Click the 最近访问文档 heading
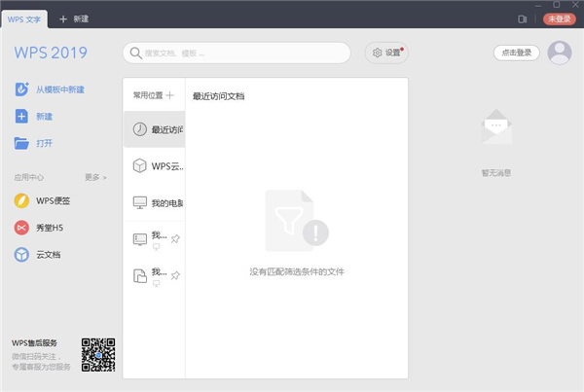 218,96
